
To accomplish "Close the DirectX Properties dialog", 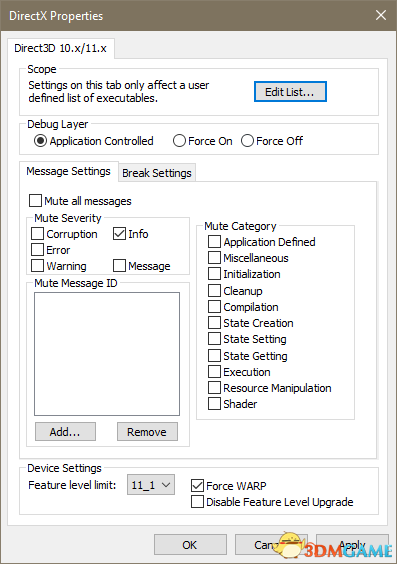I will coord(381,15).
